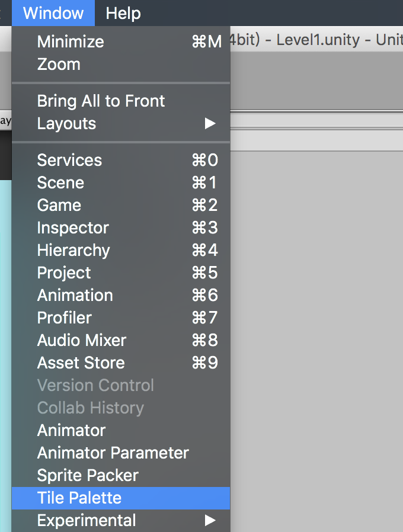This screenshot has width=403, height=532.
Task: Open the highlighted Tile Palette item
Action: click(79, 498)
